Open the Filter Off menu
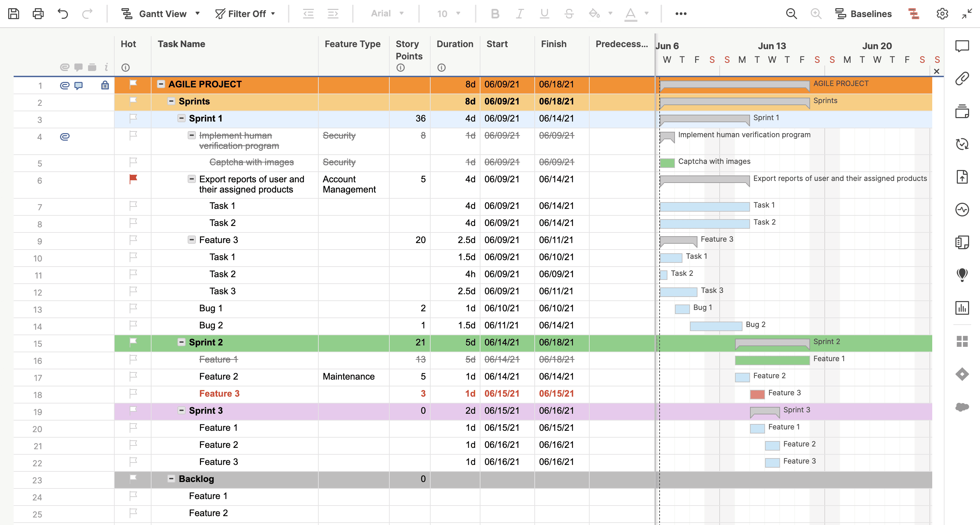 (245, 14)
